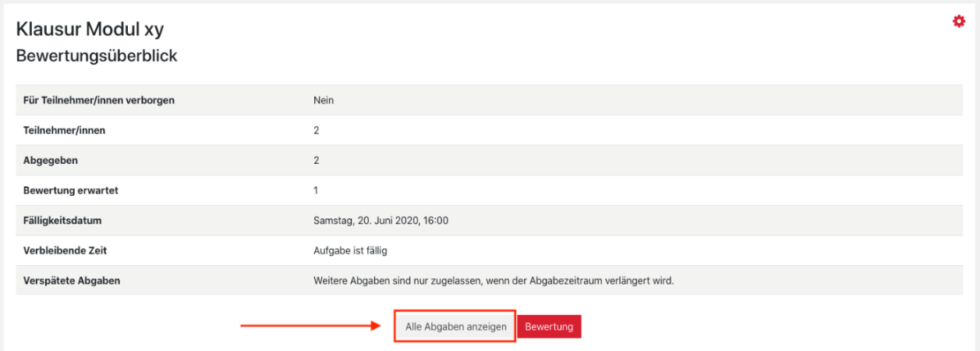980x351 pixels.
Task: Select the due date 'Samstag, 20. Juni 2020, 16:00'
Action: pyautogui.click(x=380, y=220)
